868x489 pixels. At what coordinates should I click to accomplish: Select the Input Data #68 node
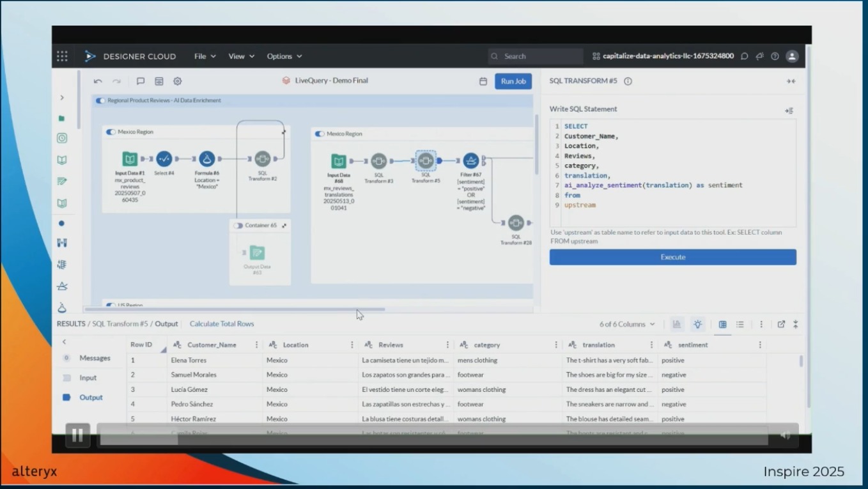point(339,161)
